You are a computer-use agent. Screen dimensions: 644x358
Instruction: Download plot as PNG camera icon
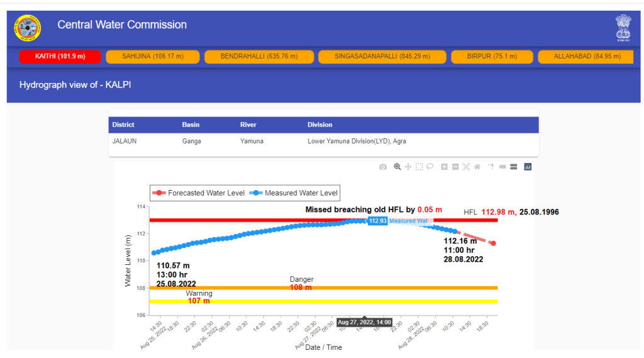[383, 167]
